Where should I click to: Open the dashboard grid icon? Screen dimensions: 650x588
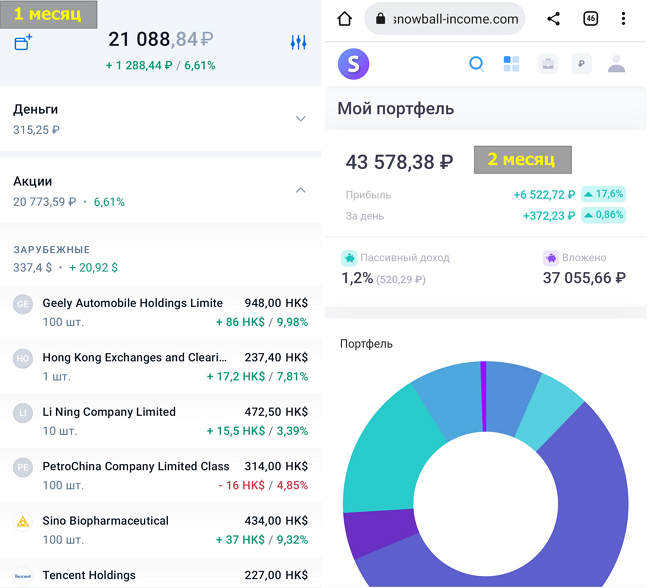(511, 64)
